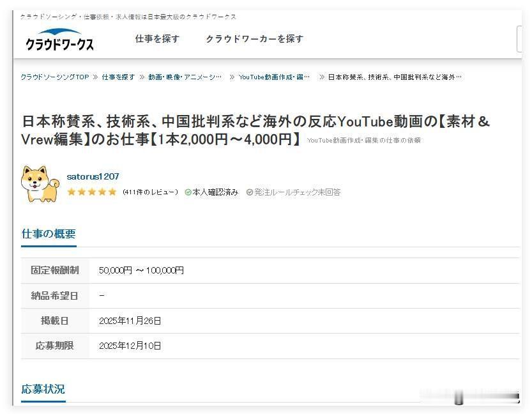The width and height of the screenshot is (532, 416).
Task: Click the green 本人確認済み check icon
Action: [187, 191]
